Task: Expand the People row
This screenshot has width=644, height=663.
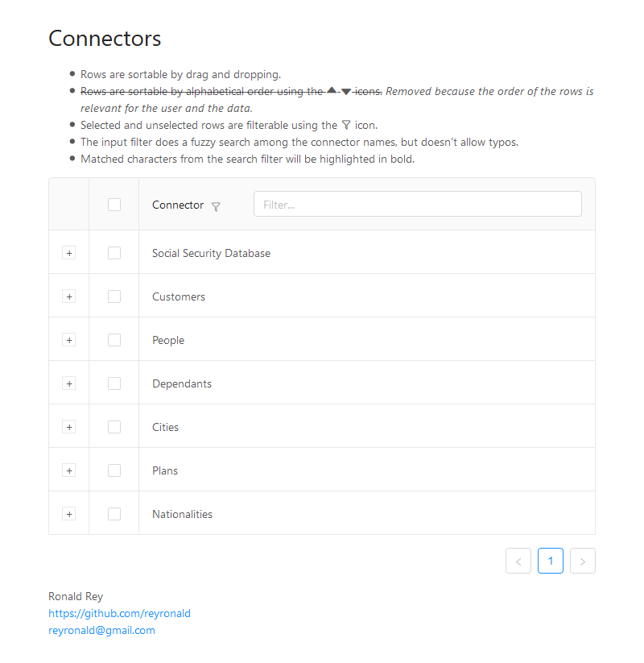Action: click(69, 340)
